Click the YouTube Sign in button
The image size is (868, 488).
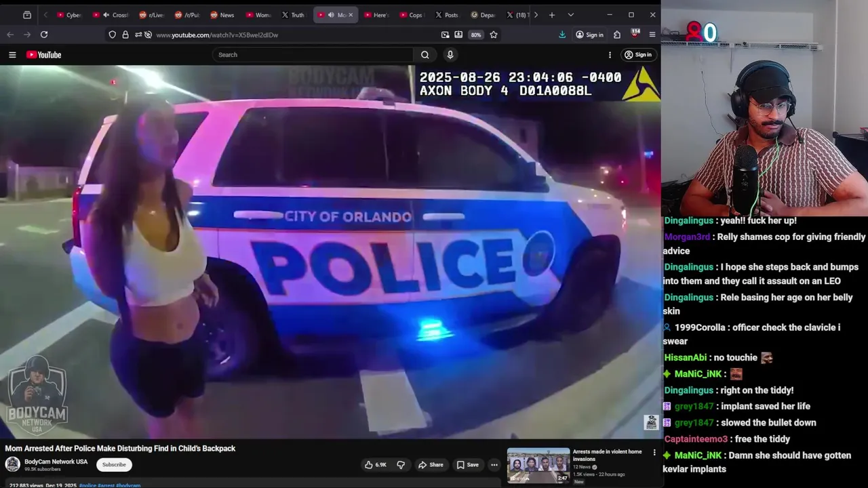coord(638,55)
